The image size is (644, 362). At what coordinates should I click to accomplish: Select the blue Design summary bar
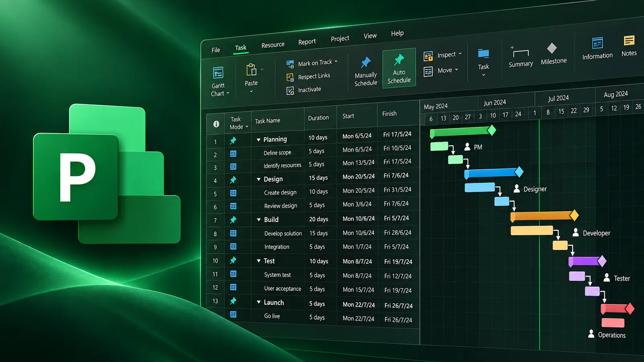[494, 173]
